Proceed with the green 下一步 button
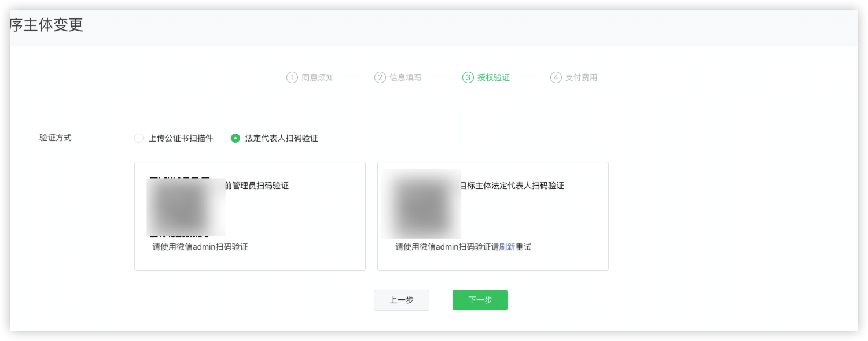Screen dimensions: 868x341 [480, 300]
